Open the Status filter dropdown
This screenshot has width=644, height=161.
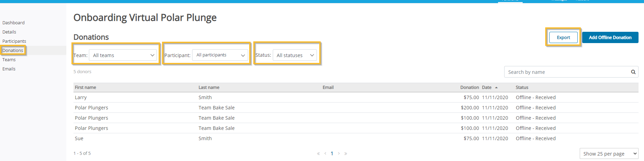(295, 55)
